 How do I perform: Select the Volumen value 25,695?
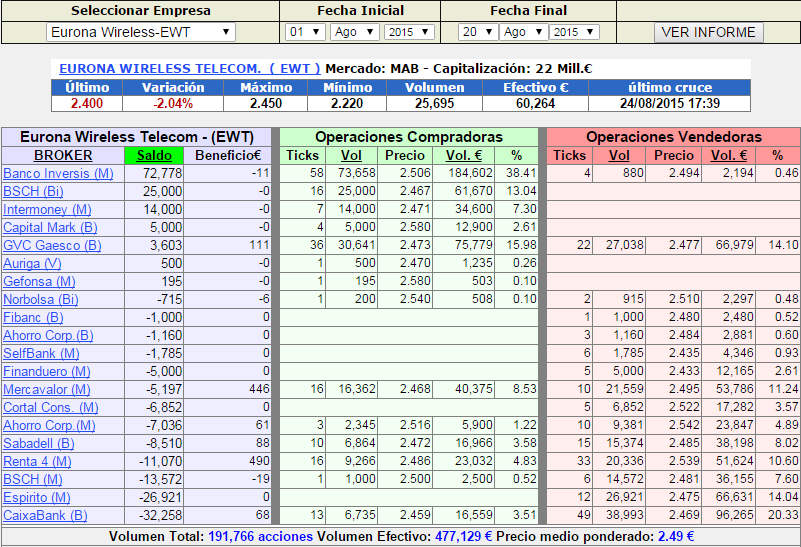pyautogui.click(x=435, y=104)
